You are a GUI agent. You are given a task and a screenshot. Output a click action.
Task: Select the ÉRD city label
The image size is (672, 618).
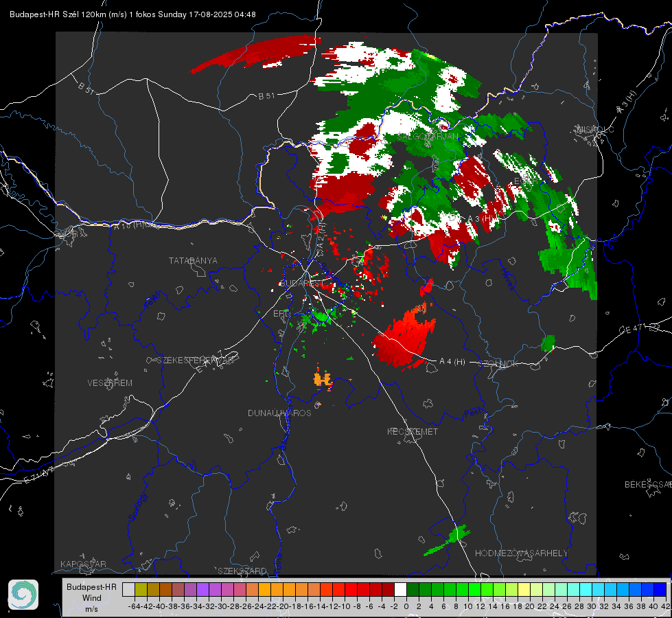pyautogui.click(x=281, y=314)
